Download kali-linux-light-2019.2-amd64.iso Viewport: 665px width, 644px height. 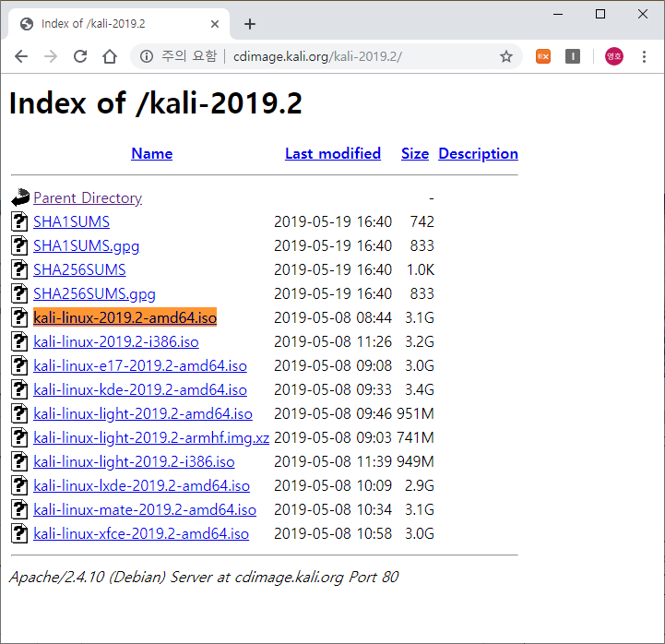tap(143, 413)
